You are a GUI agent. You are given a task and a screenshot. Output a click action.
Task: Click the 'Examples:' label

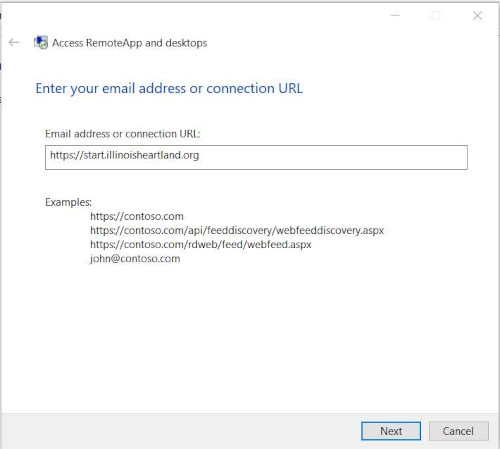tap(68, 202)
